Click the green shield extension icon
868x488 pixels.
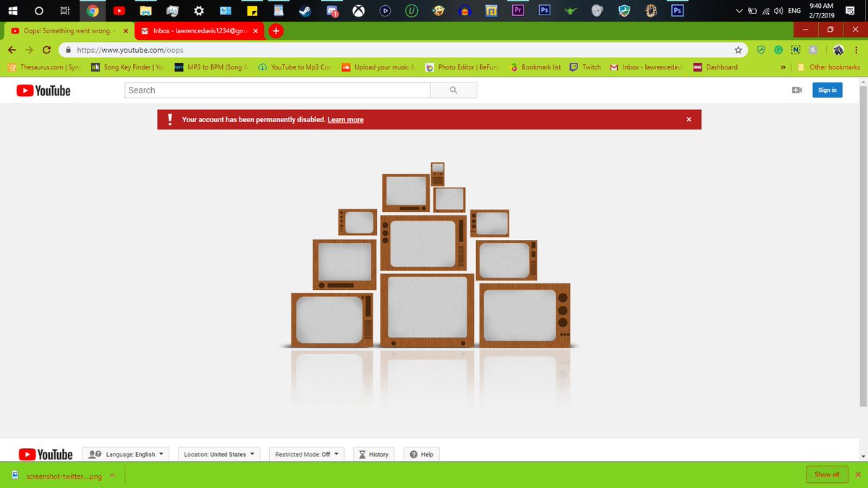(761, 51)
